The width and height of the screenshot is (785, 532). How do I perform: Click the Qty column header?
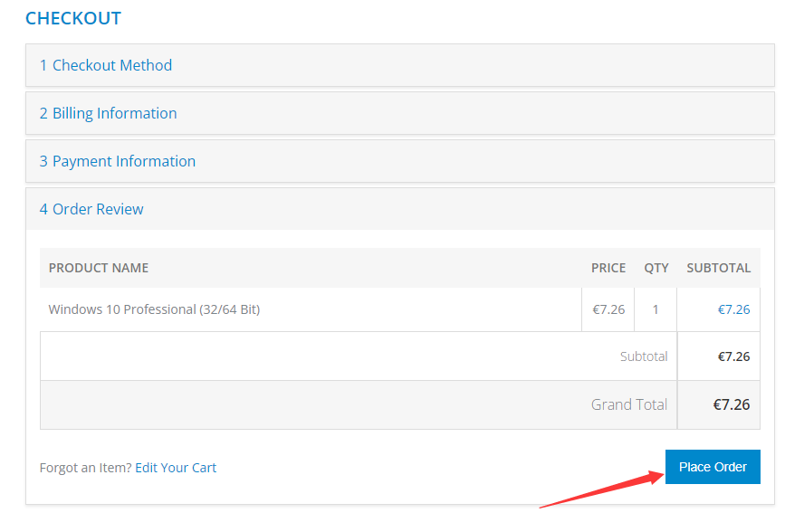click(x=656, y=268)
